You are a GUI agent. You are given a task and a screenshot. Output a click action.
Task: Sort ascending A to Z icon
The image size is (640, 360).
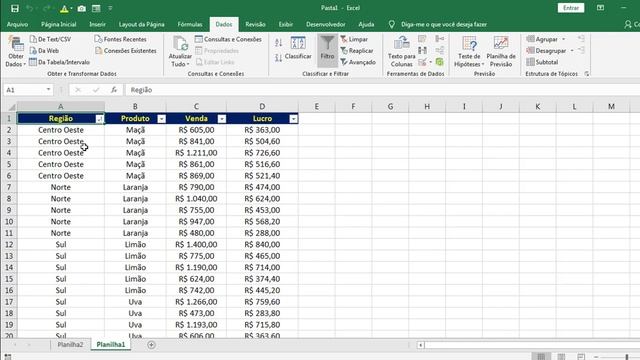coord(278,42)
